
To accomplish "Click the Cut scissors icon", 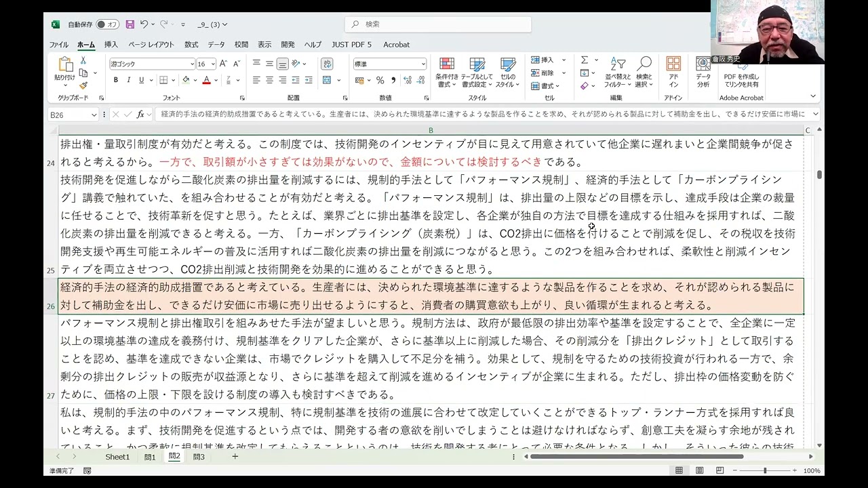I will [x=83, y=61].
